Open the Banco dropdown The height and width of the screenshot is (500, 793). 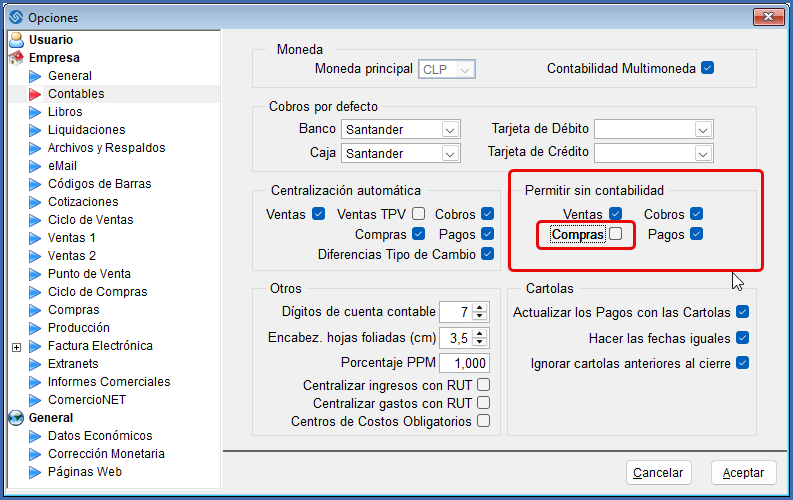[x=450, y=130]
